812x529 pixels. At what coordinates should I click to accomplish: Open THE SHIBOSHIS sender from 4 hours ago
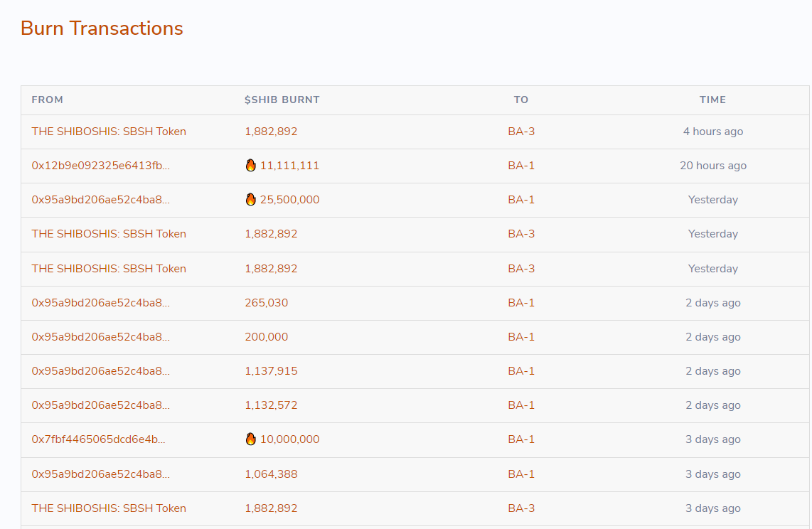click(109, 132)
